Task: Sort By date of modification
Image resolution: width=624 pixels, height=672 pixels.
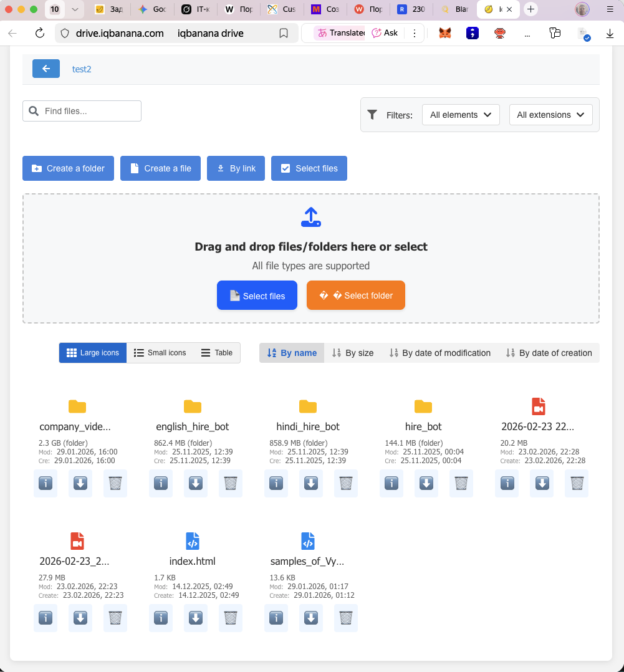Action: click(439, 353)
